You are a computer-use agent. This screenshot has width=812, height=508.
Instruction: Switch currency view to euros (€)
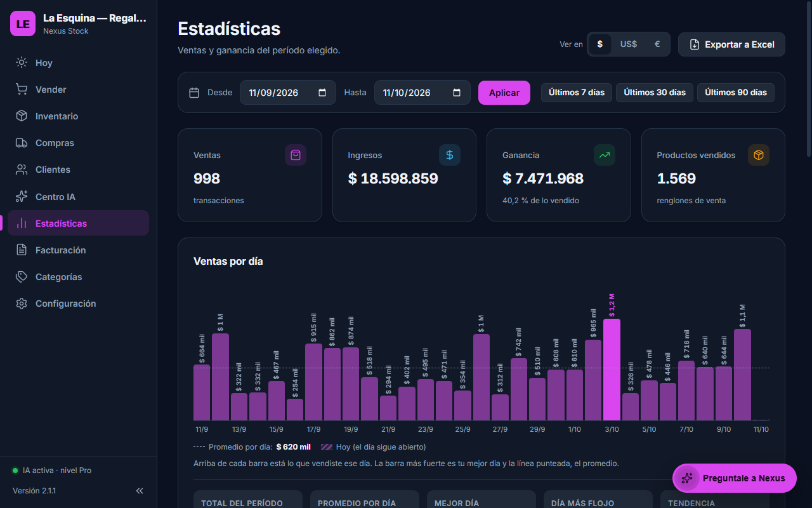[x=657, y=44]
